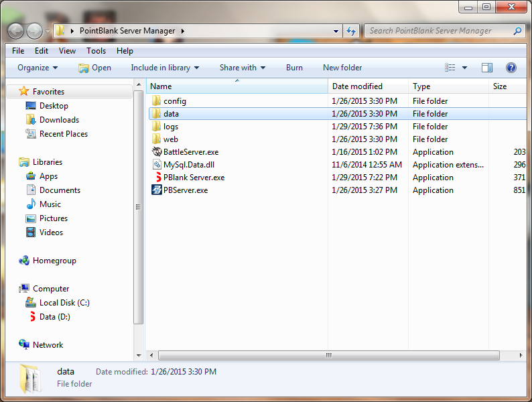Screen dimensions: 532x402
Task: Open the Edit menu
Action: coord(42,51)
